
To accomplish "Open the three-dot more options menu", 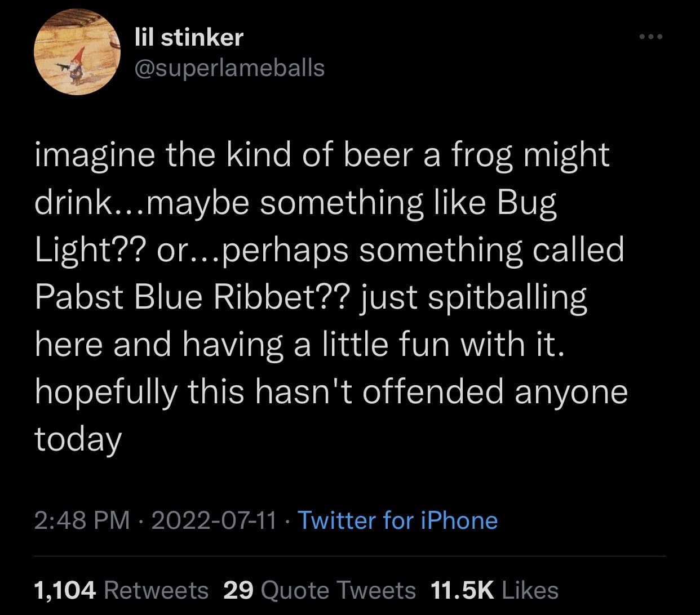I will click(x=652, y=37).
